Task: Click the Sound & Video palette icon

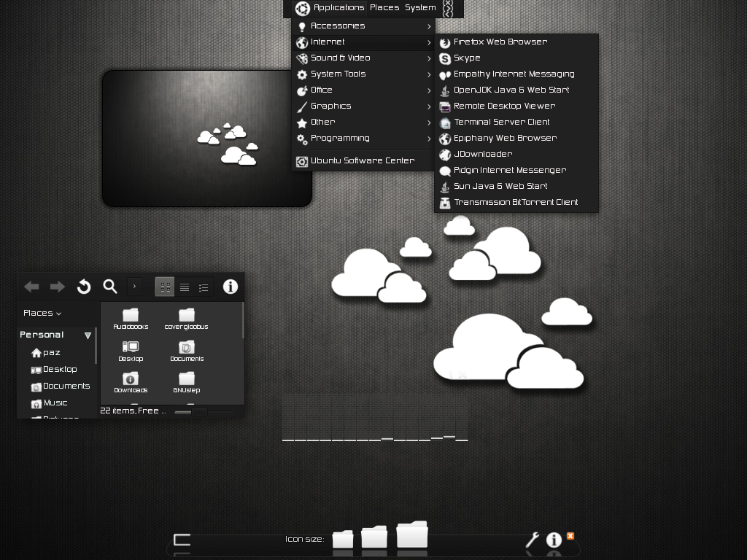Action: pos(302,58)
